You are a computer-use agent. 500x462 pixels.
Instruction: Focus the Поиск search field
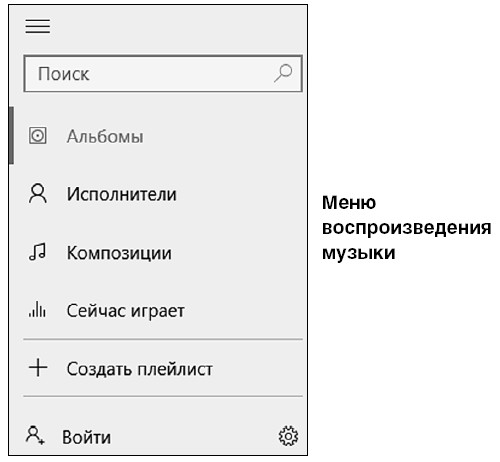[x=163, y=73]
